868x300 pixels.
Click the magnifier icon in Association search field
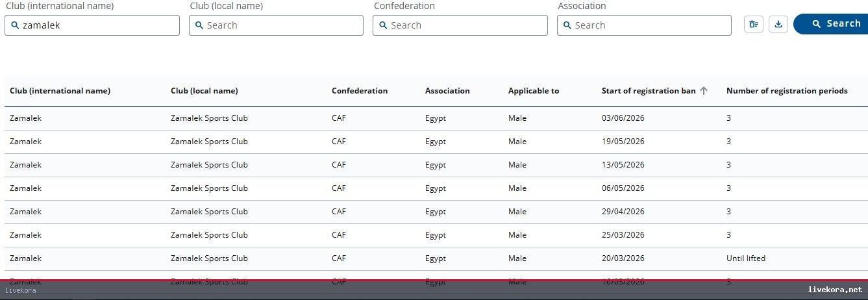(x=567, y=25)
